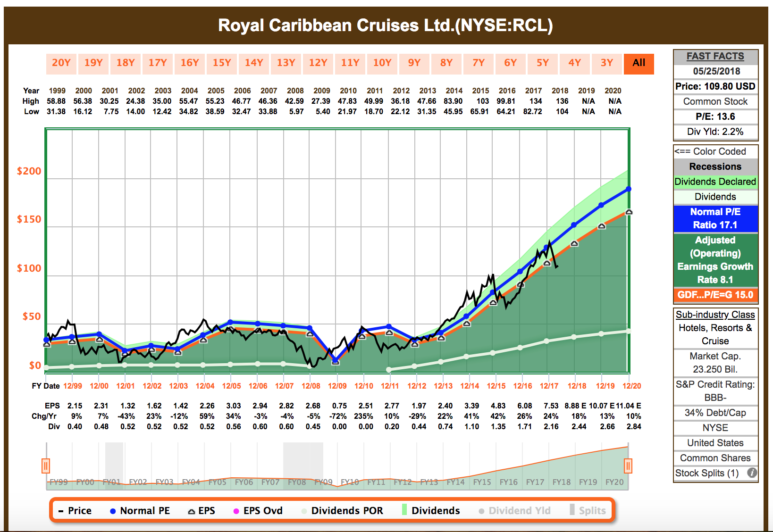
Task: Click the 05/25/2018 date row
Action: click(715, 71)
